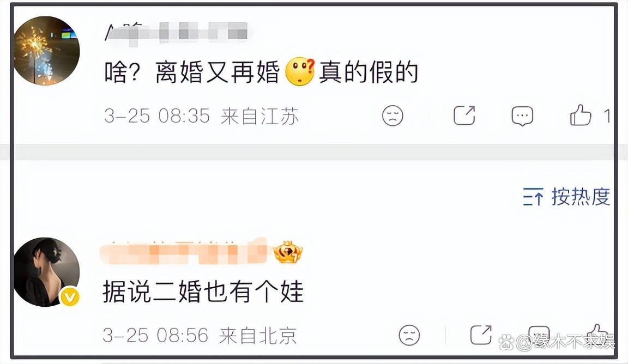
Task: Tap the sad face icon on the 08:56 comment
Action: click(409, 335)
